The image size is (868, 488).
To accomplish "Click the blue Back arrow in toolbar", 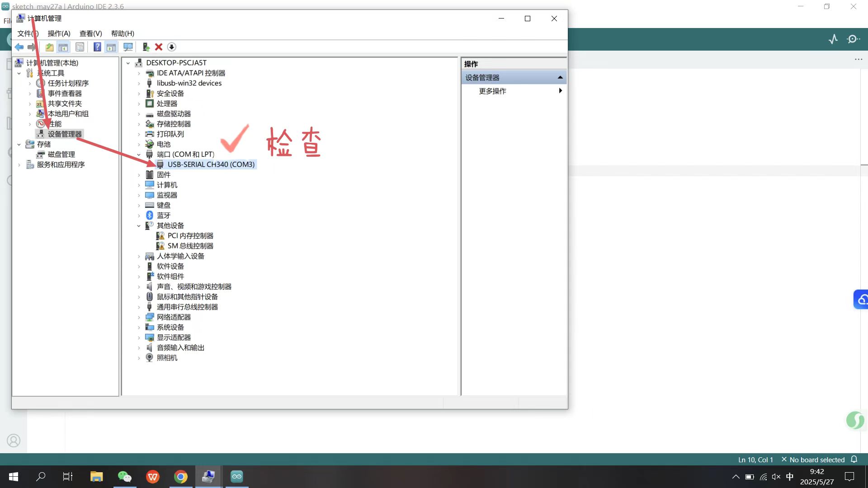I will tap(19, 47).
